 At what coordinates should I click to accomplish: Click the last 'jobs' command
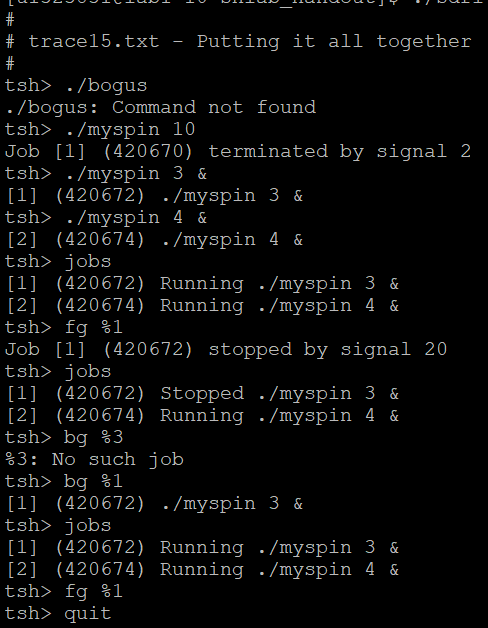click(x=87, y=526)
